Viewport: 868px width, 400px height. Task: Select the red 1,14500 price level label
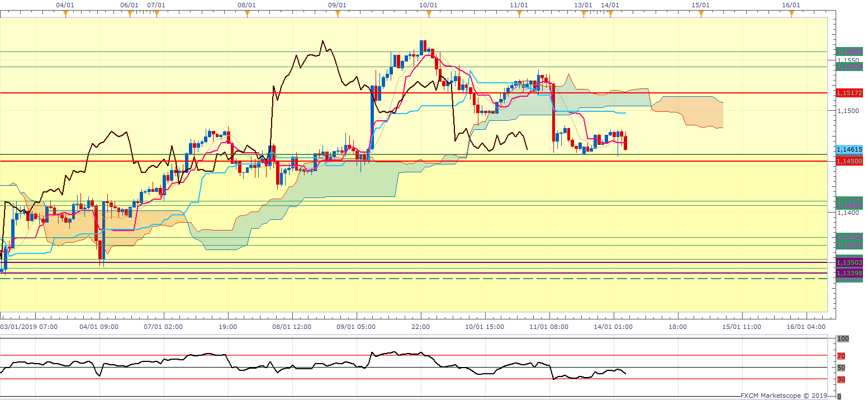(849, 161)
